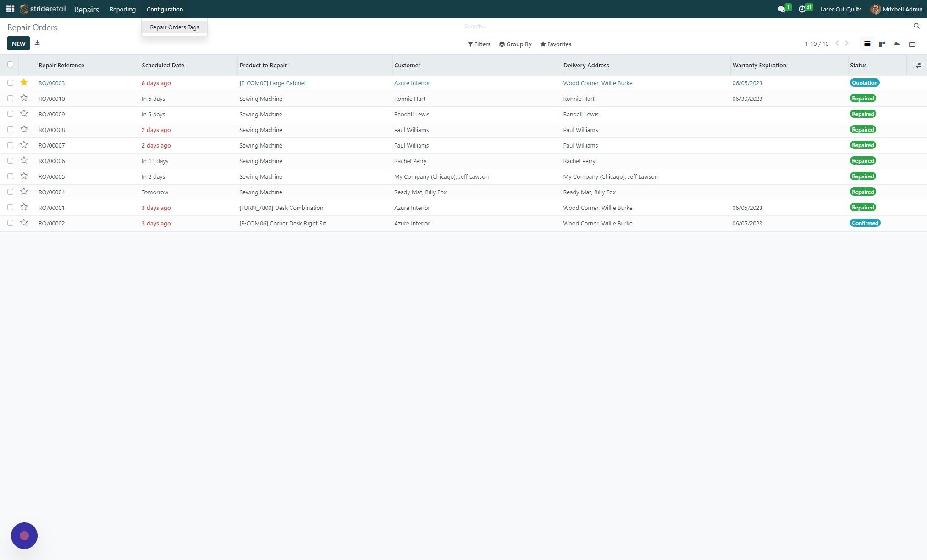Star repair order RO/00007
The width and height of the screenshot is (927, 560).
[24, 145]
